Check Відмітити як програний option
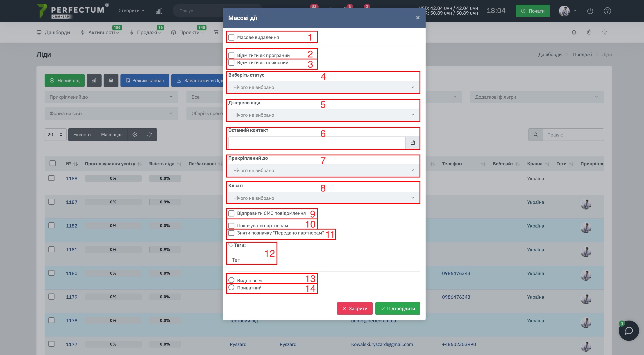 [x=231, y=55]
